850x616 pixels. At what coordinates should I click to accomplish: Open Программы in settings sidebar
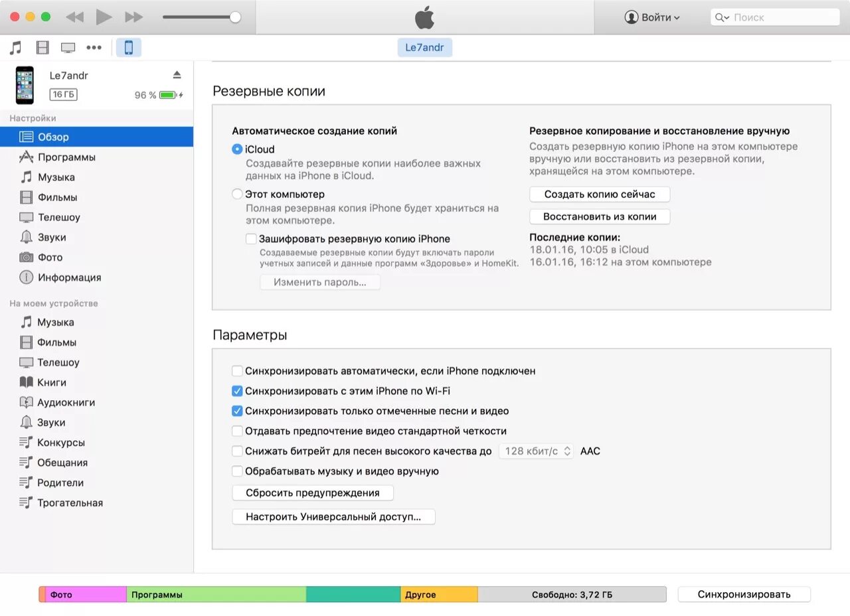tap(96, 157)
